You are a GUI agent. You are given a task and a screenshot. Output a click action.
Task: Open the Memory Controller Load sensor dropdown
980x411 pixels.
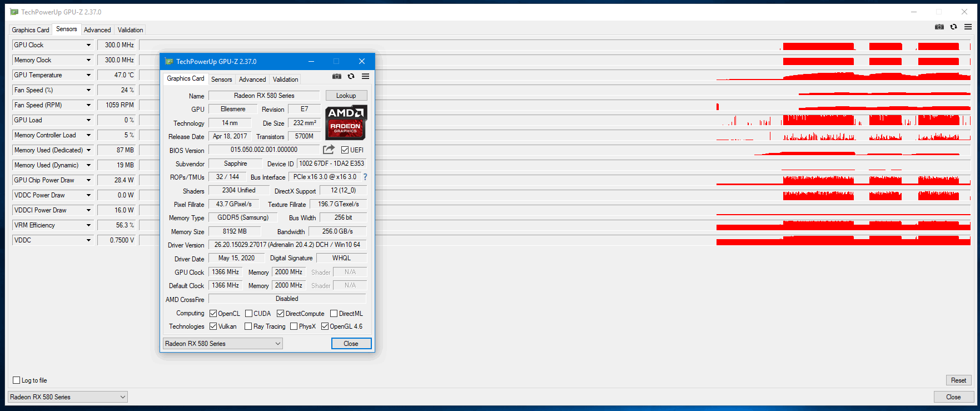pyautogui.click(x=88, y=135)
